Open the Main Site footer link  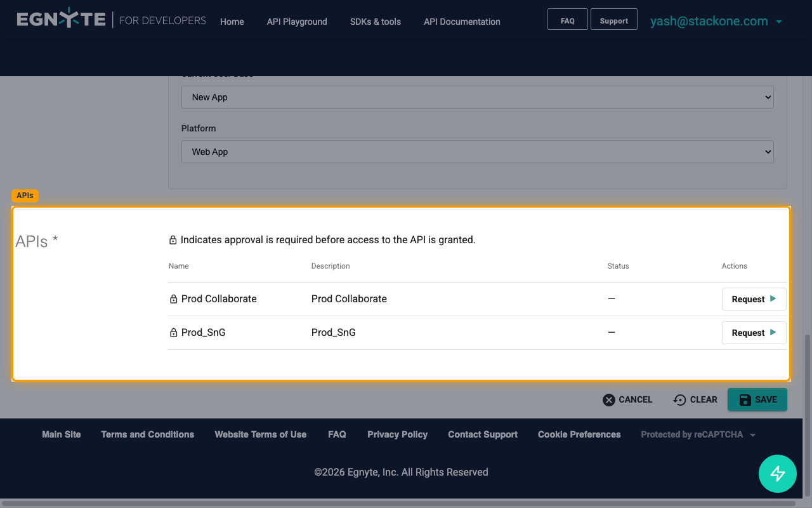pos(62,434)
